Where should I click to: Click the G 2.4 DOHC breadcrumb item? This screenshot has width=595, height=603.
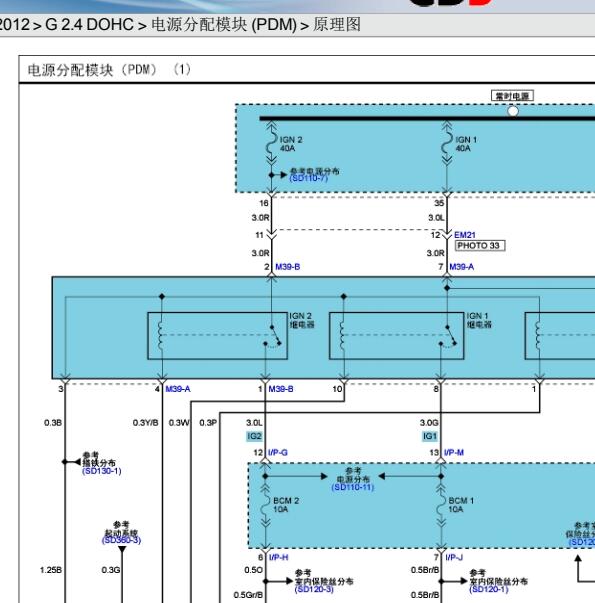click(x=89, y=25)
